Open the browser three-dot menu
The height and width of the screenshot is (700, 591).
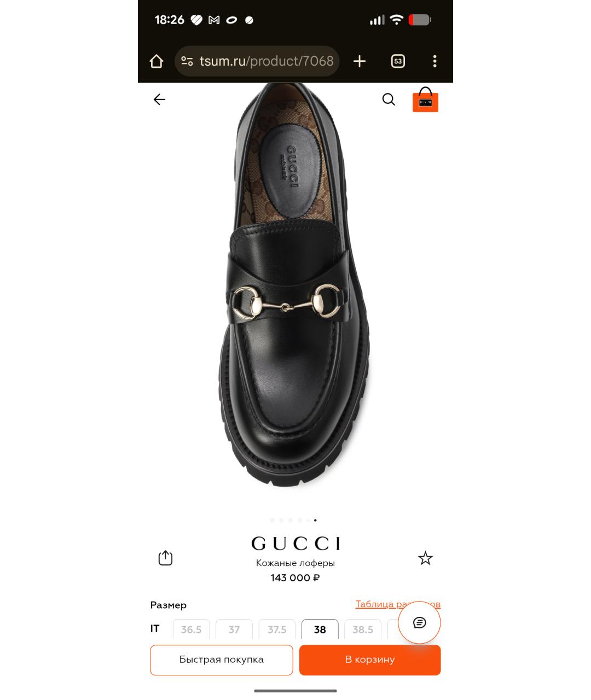435,61
